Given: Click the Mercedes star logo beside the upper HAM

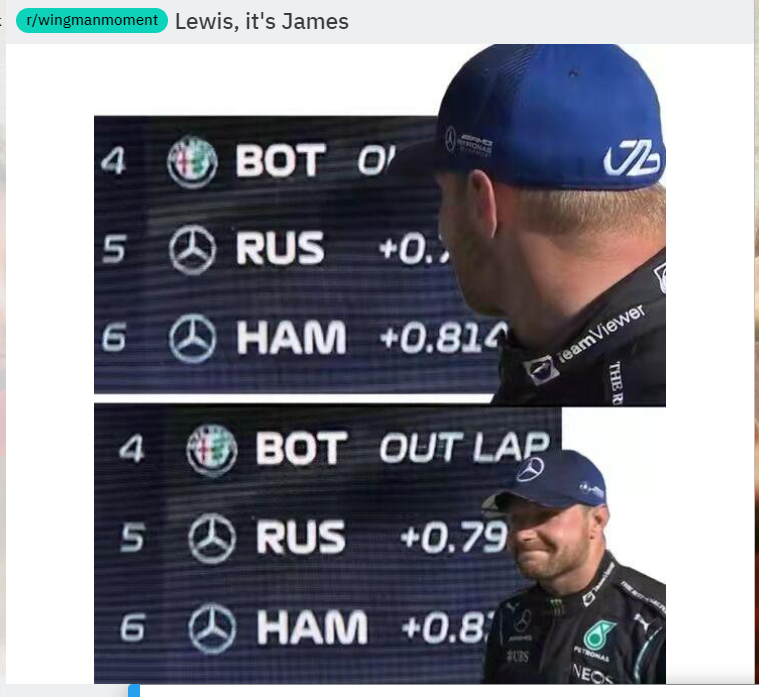Looking at the screenshot, I should (192, 338).
